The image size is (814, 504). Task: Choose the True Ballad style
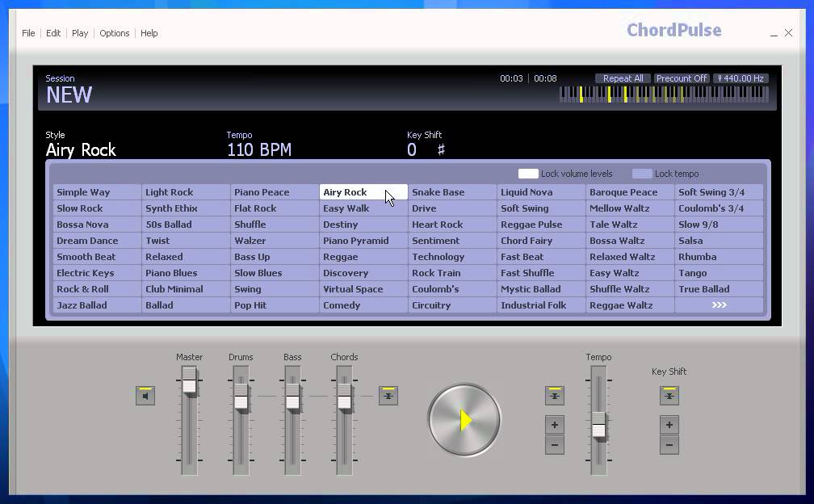(719, 289)
